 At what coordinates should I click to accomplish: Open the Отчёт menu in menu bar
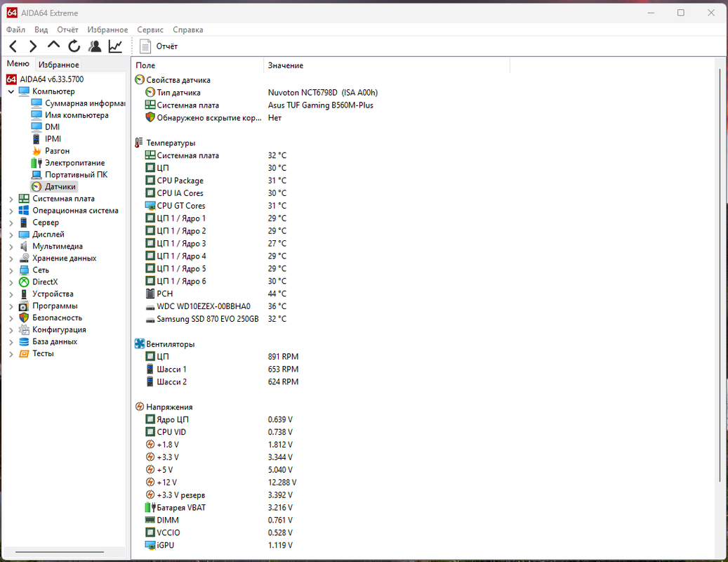[68, 30]
